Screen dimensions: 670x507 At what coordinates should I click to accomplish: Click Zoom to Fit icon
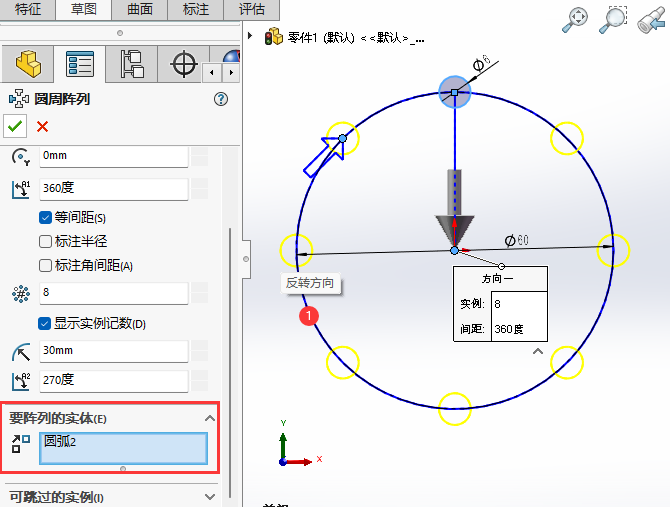tap(575, 19)
